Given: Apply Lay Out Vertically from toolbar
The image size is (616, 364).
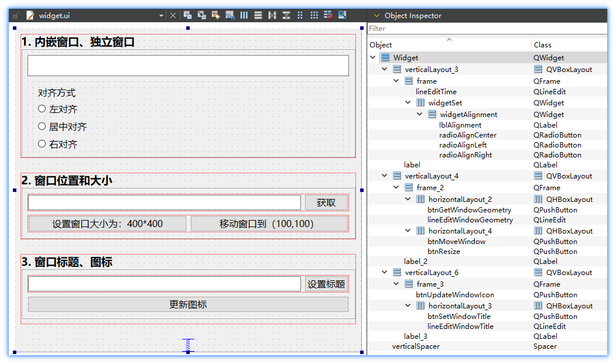Looking at the screenshot, I should tap(258, 16).
